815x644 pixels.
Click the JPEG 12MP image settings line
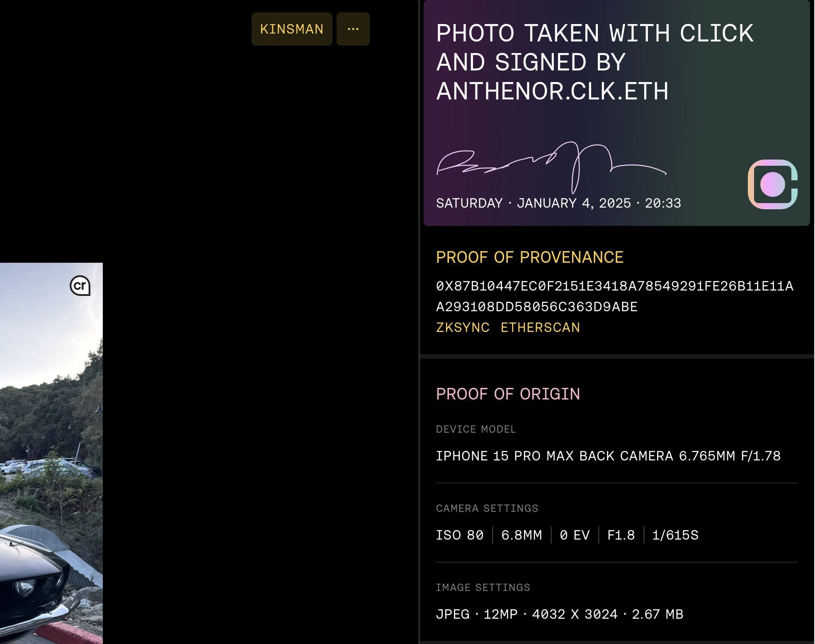click(x=560, y=614)
